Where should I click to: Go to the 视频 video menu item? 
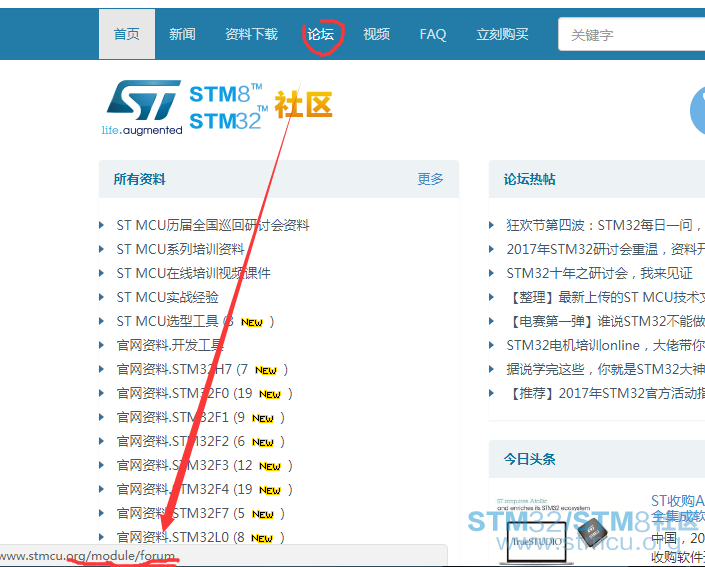[x=376, y=34]
